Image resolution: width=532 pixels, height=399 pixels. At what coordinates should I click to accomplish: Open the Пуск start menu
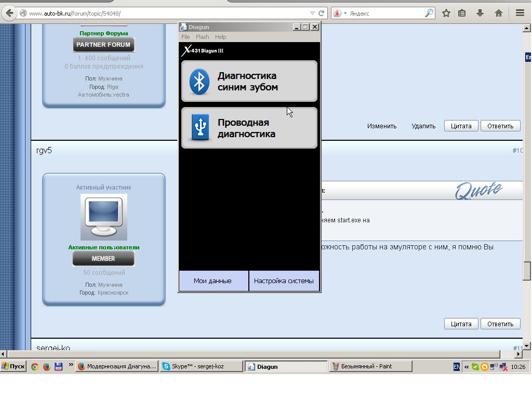tap(14, 366)
